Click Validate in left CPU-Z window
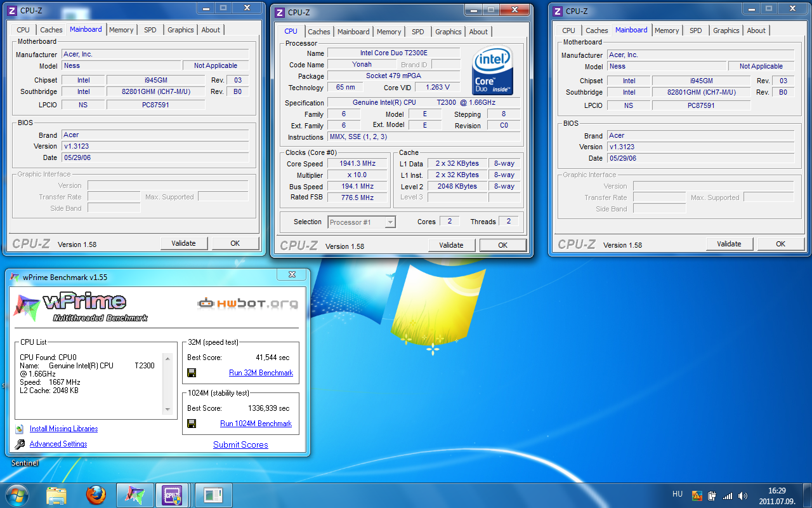 point(183,243)
